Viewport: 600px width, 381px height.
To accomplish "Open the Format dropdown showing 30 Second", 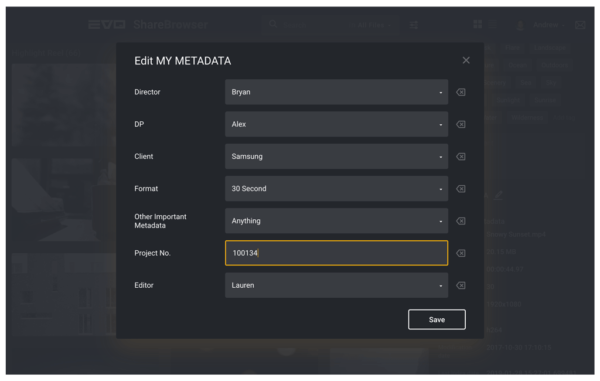I will tap(336, 189).
